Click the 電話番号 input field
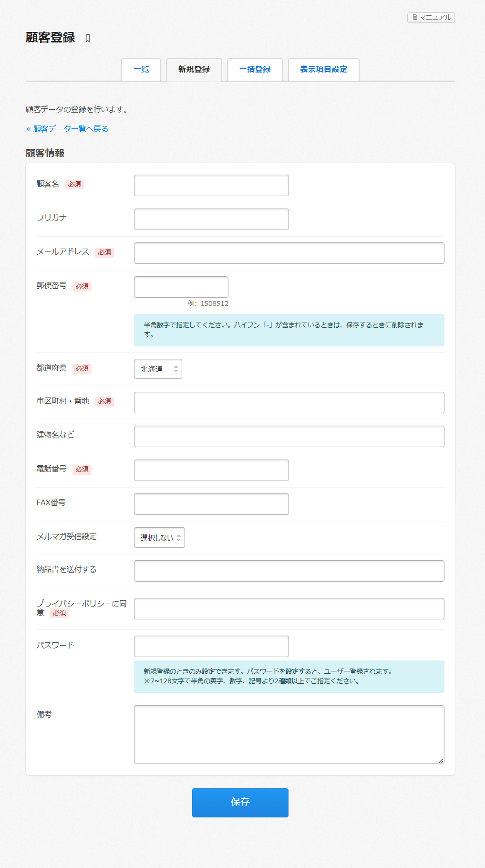Viewport: 485px width, 868px height. (211, 471)
